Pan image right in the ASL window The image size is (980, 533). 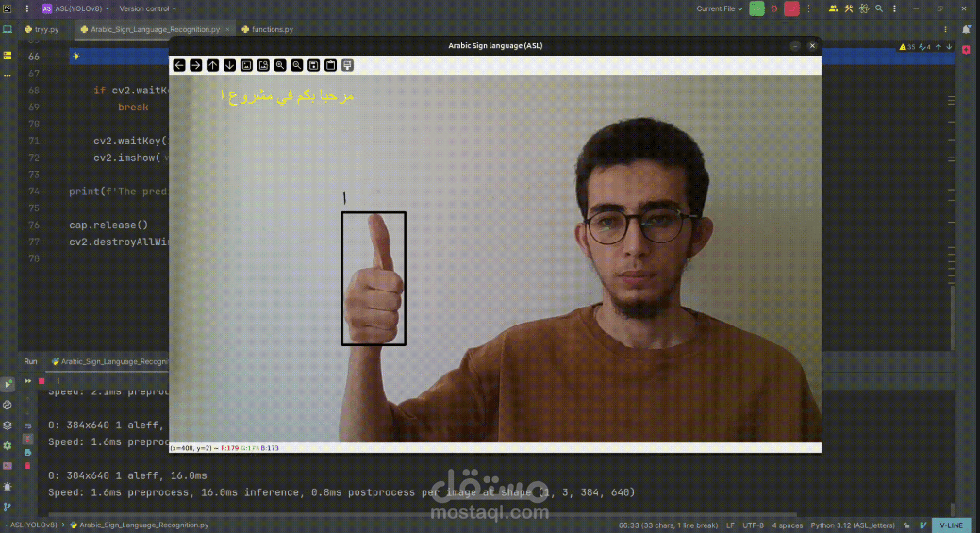point(195,66)
